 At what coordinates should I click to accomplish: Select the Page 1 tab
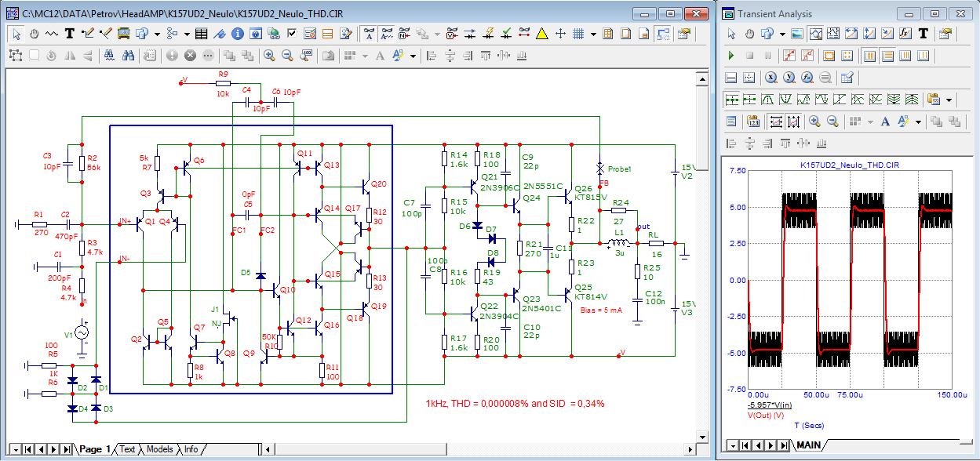pyautogui.click(x=95, y=449)
